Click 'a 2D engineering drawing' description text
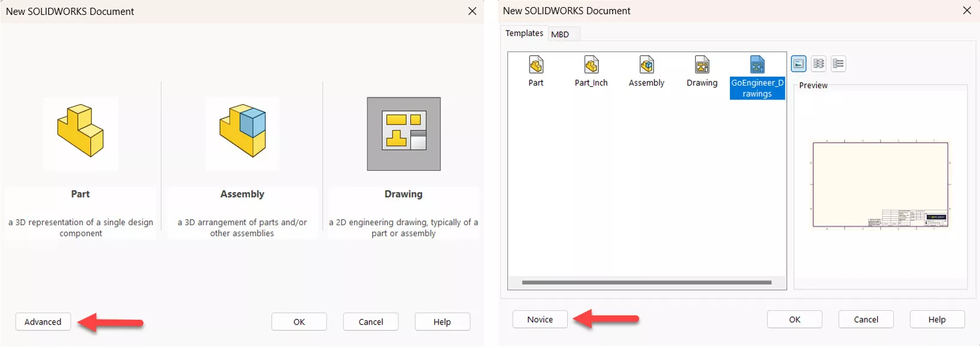 (x=403, y=228)
